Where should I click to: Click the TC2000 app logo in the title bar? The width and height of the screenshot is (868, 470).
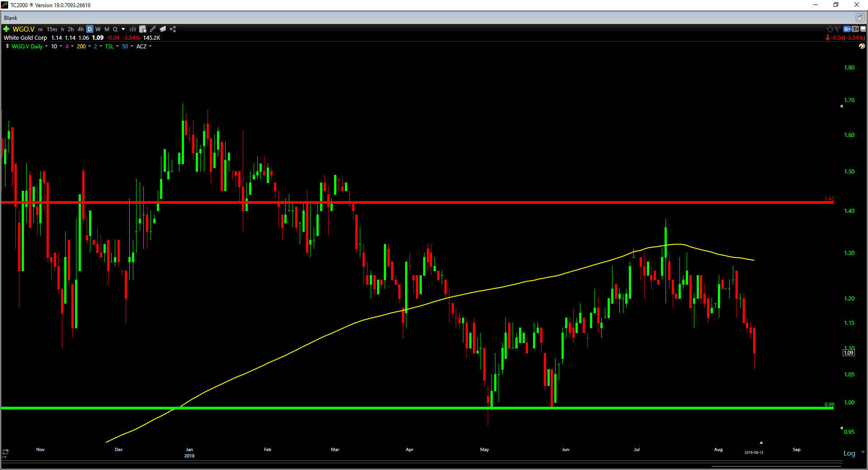point(5,5)
